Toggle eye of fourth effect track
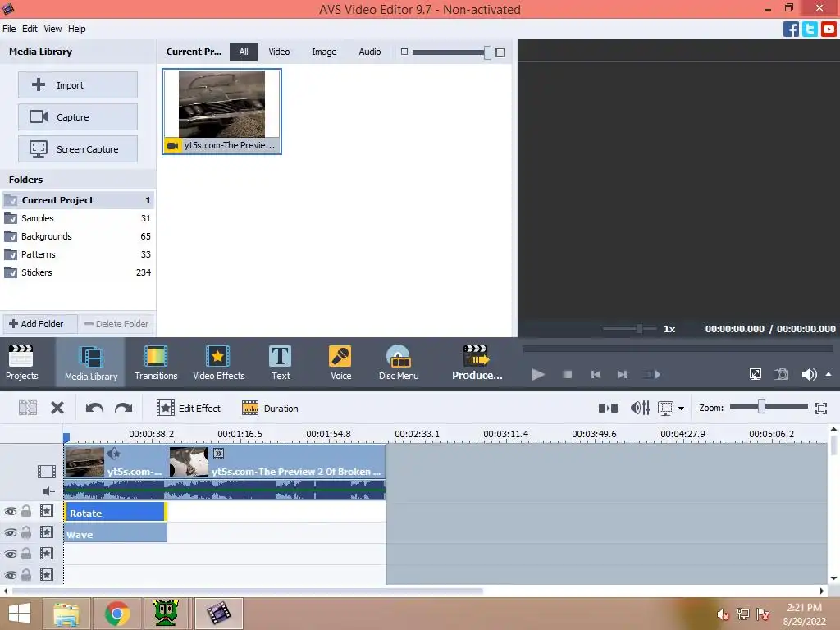 pyautogui.click(x=10, y=575)
